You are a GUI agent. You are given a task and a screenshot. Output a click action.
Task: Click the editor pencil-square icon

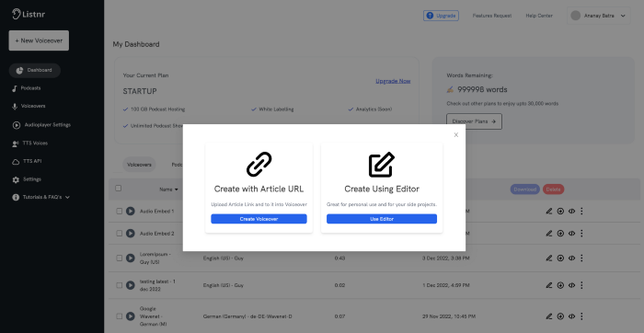coord(382,165)
